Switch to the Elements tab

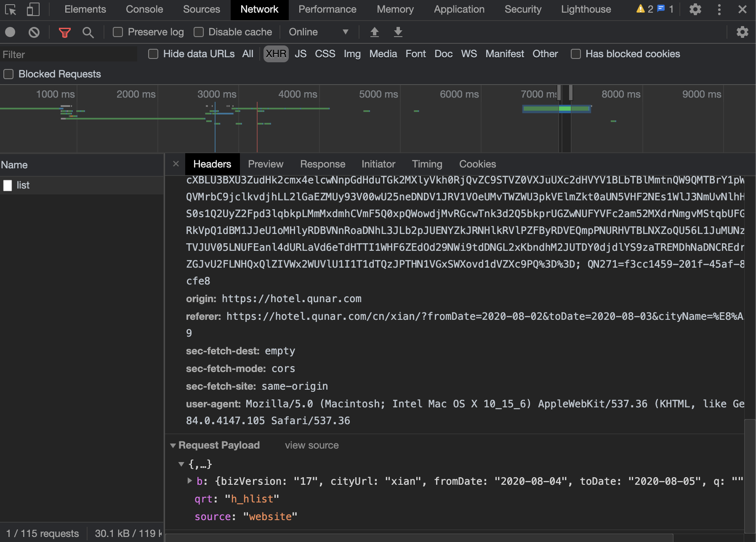point(85,9)
